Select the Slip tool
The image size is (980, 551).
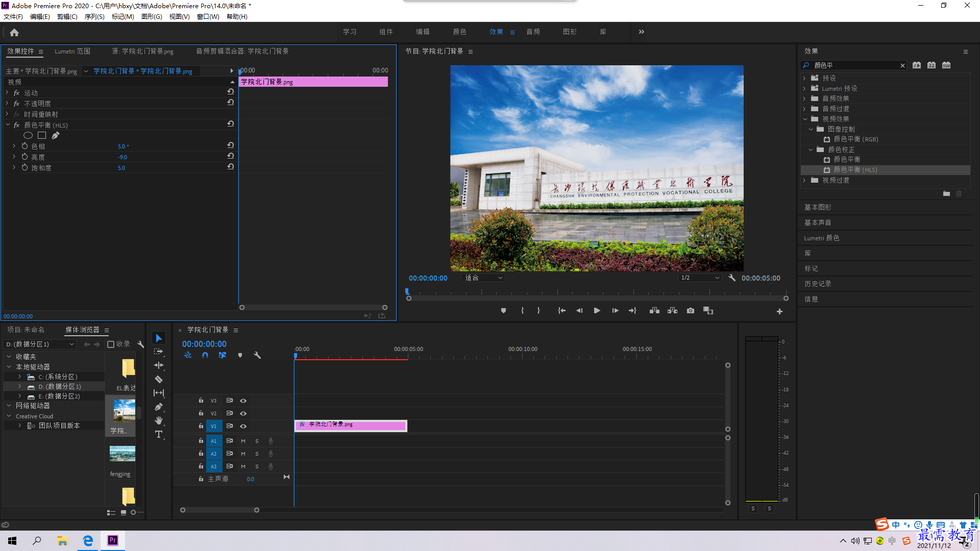[159, 393]
